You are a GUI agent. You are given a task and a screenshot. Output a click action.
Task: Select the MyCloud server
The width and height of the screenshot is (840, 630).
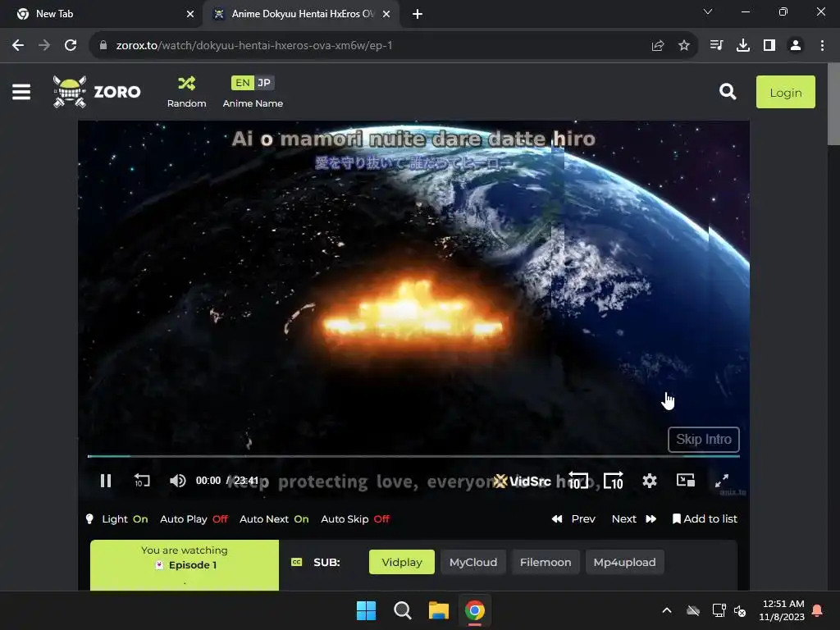(473, 562)
